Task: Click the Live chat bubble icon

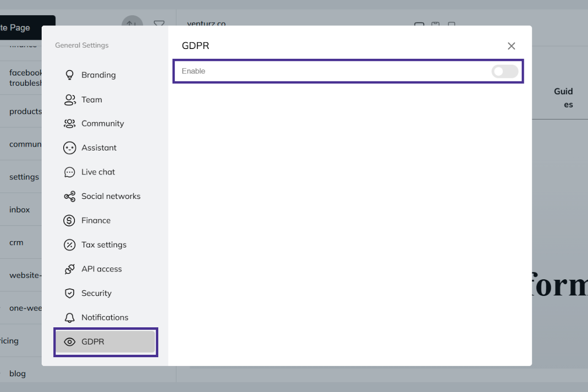Action: (x=70, y=172)
